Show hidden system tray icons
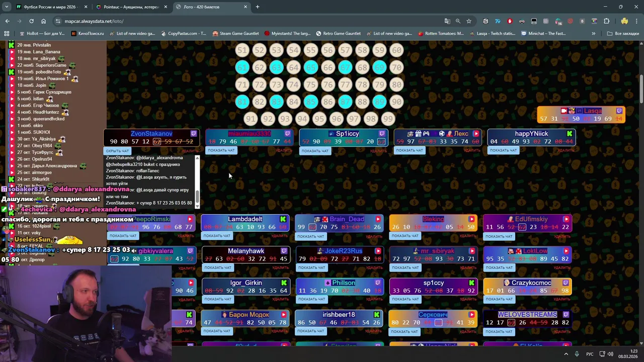 click(x=566, y=354)
